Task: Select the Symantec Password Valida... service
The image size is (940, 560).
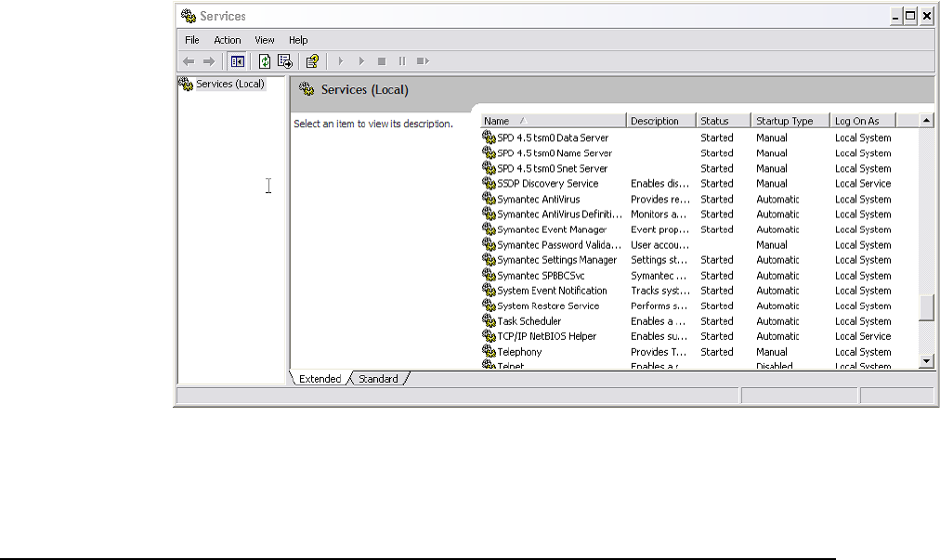Action: (559, 244)
